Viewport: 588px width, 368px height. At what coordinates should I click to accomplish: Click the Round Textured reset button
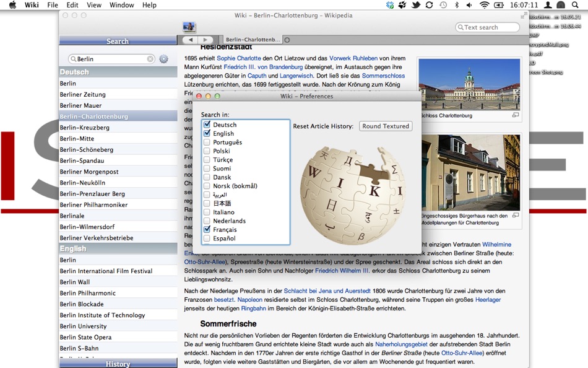pyautogui.click(x=386, y=126)
